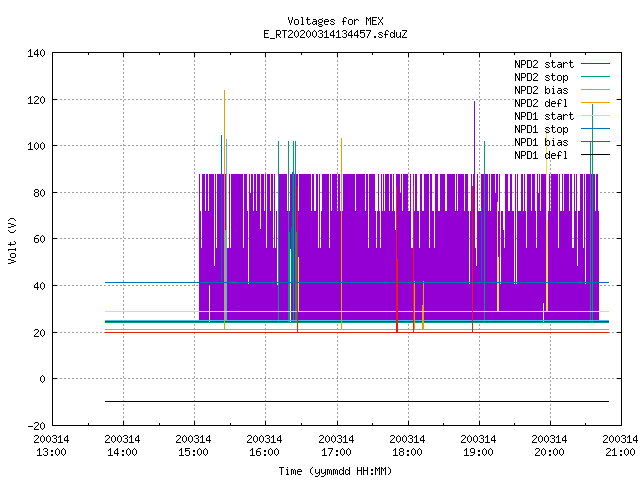
Task: Click the 13:00 x-axis time label
Action: pyautogui.click(x=51, y=452)
